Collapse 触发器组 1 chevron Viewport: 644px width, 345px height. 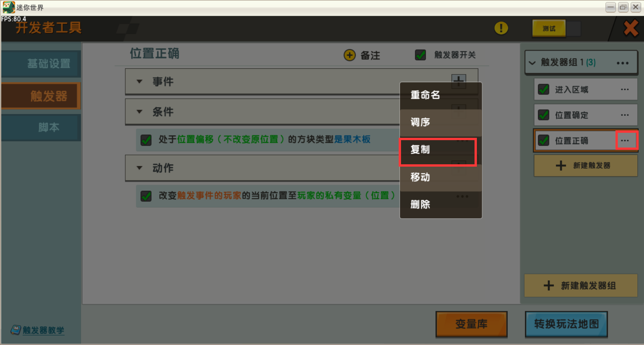point(532,63)
